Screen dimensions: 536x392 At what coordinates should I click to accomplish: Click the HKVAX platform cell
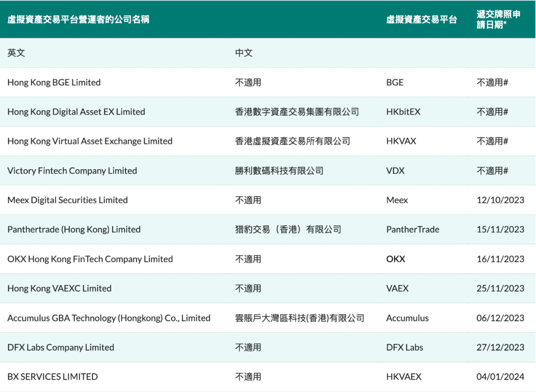click(x=402, y=141)
